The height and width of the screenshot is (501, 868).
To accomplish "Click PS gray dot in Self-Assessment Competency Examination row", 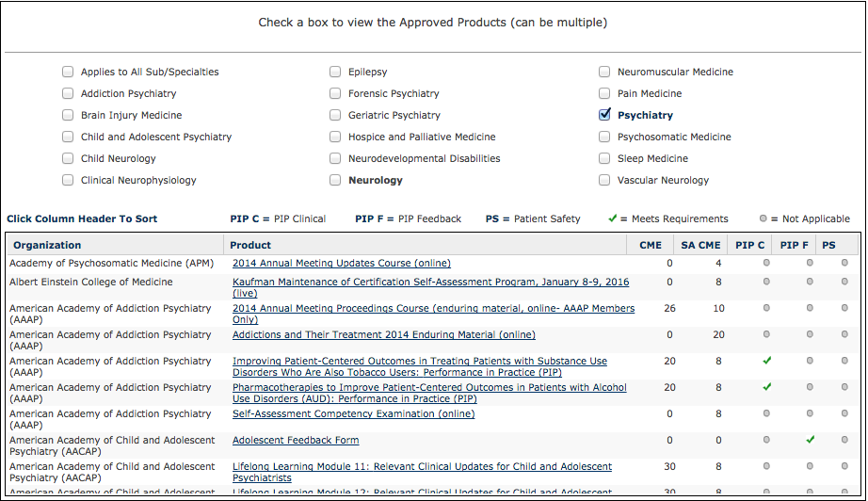I will pyautogui.click(x=844, y=413).
